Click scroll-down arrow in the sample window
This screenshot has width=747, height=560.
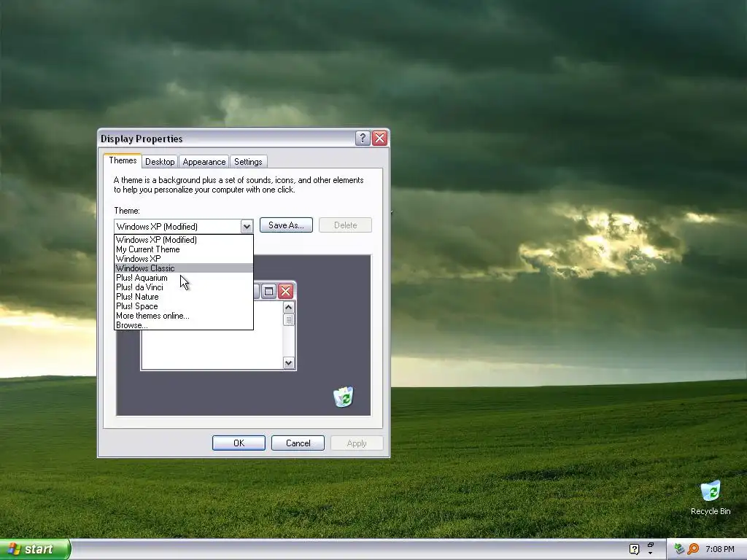(x=288, y=363)
